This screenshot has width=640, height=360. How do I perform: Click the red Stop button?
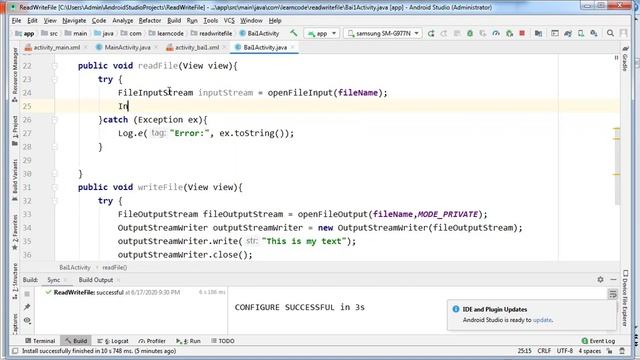click(522, 33)
